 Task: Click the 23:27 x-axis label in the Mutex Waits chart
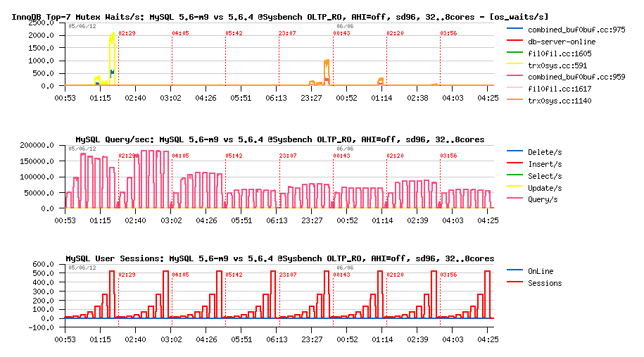coord(311,98)
